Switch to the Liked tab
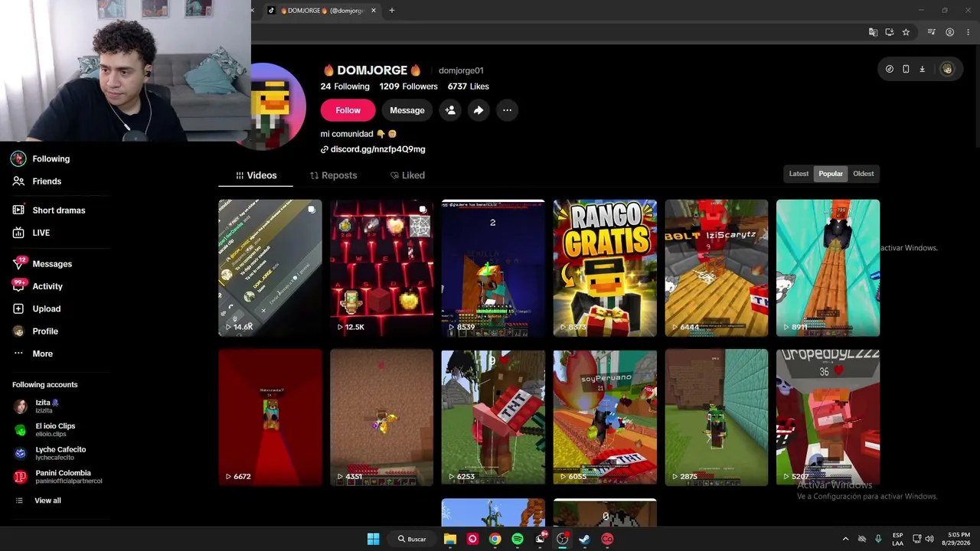The height and width of the screenshot is (551, 980). click(407, 175)
